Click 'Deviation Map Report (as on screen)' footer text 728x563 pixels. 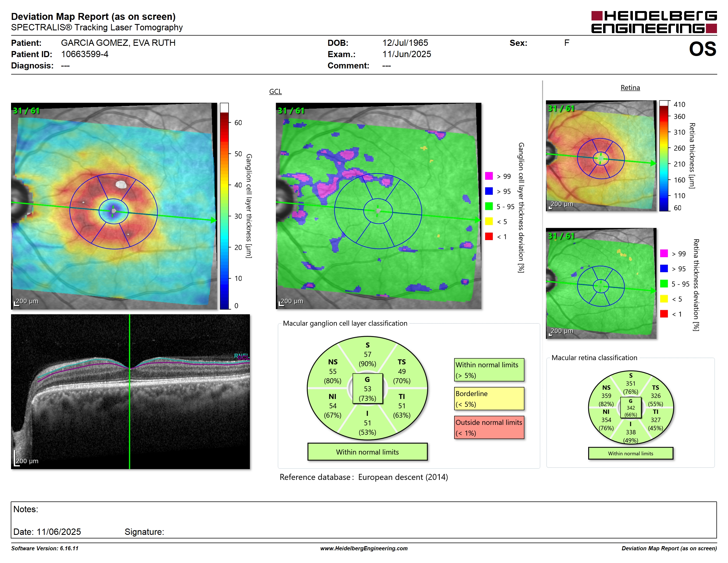point(669,548)
